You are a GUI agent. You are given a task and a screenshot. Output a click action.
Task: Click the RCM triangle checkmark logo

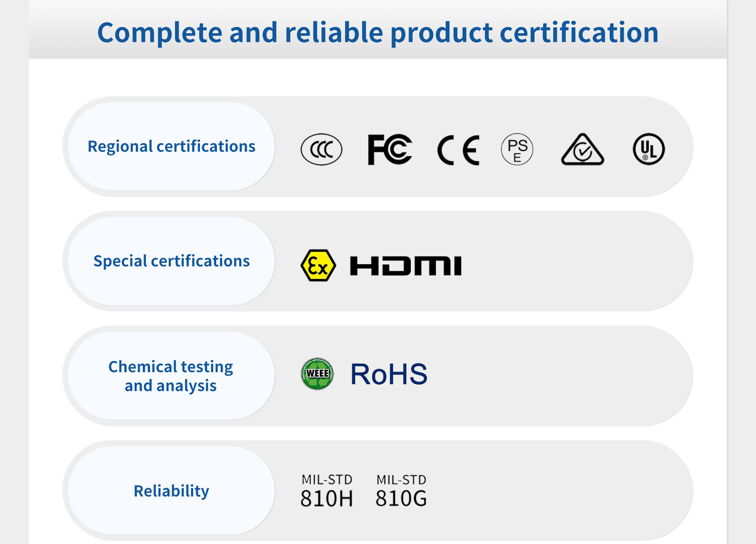coord(582,149)
